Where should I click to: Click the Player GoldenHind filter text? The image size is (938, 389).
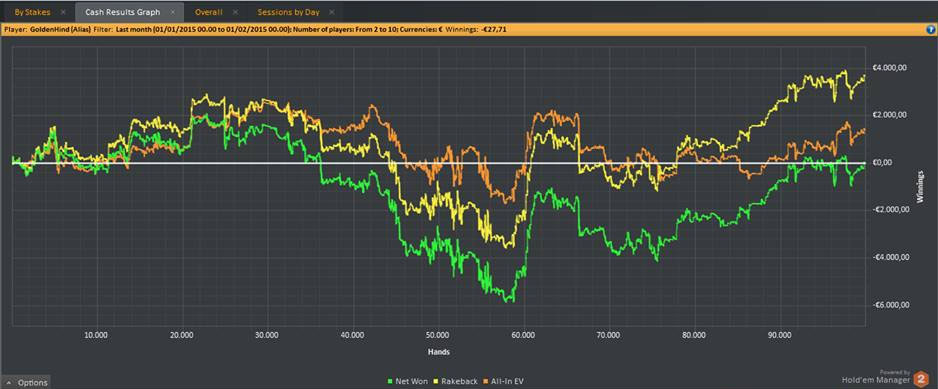click(x=47, y=29)
